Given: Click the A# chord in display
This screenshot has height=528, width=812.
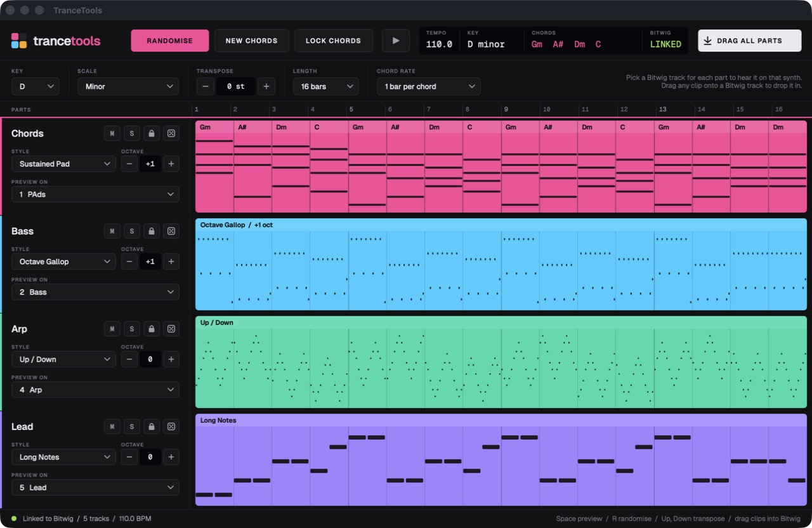Looking at the screenshot, I should pyautogui.click(x=558, y=44).
